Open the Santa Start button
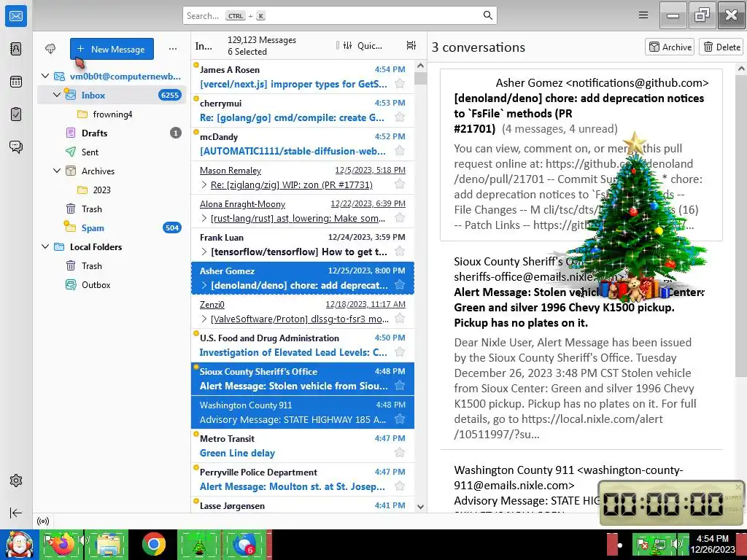The image size is (747, 560). pyautogui.click(x=20, y=544)
